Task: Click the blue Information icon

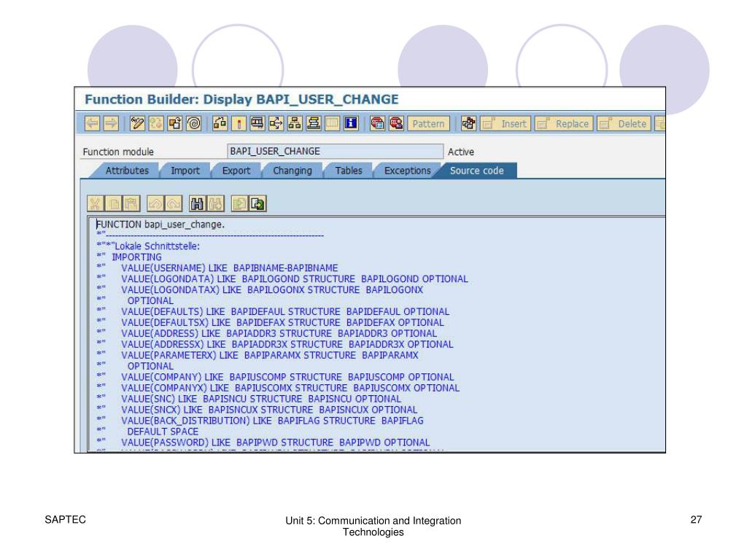Action: point(351,124)
